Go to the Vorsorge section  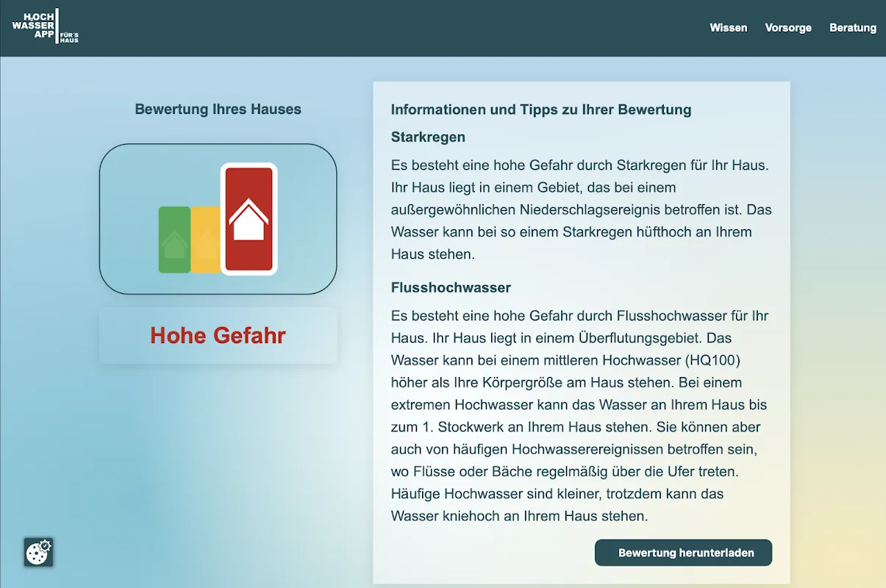click(x=788, y=28)
